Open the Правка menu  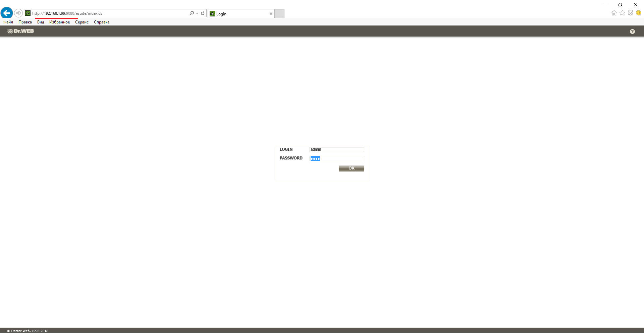pos(25,22)
